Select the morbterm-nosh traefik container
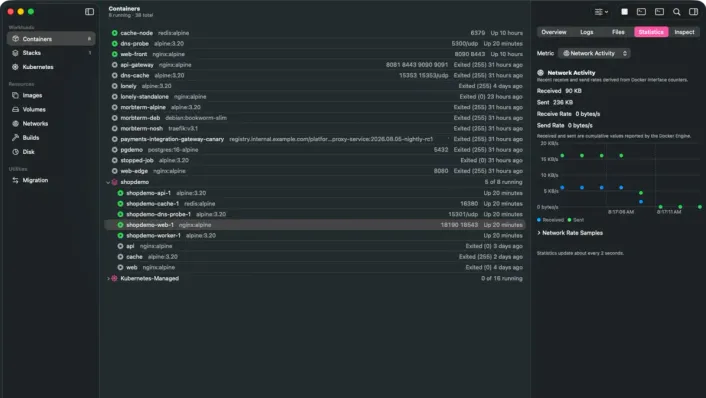 [315, 128]
